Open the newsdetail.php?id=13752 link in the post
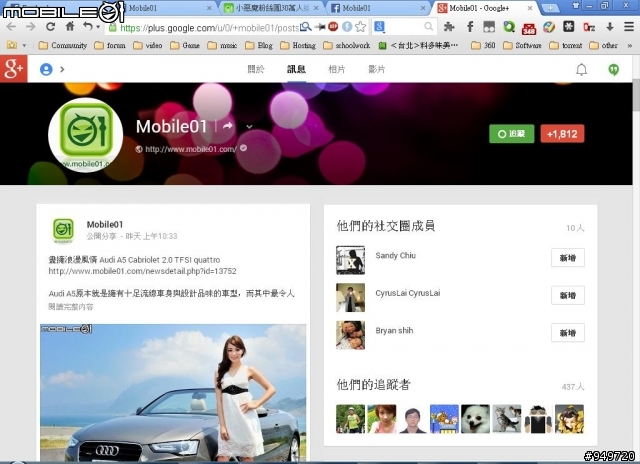 click(x=142, y=271)
